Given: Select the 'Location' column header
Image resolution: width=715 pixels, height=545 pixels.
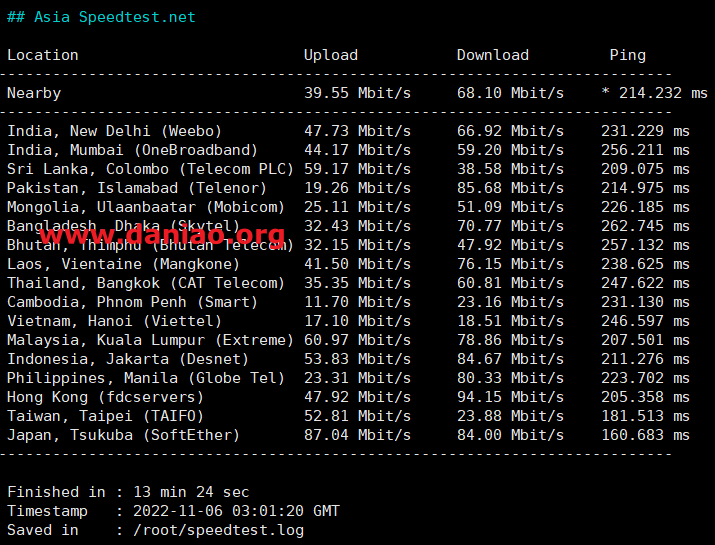Looking at the screenshot, I should 42,55.
